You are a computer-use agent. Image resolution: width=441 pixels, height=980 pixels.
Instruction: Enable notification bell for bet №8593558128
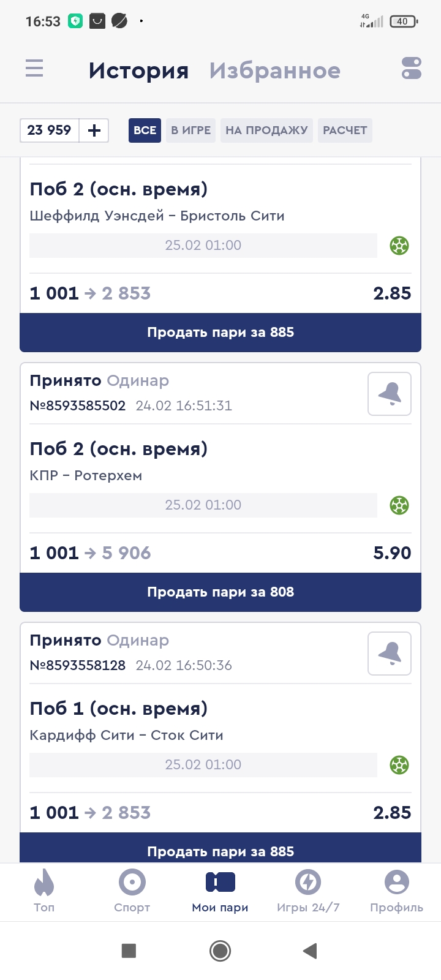click(x=390, y=654)
